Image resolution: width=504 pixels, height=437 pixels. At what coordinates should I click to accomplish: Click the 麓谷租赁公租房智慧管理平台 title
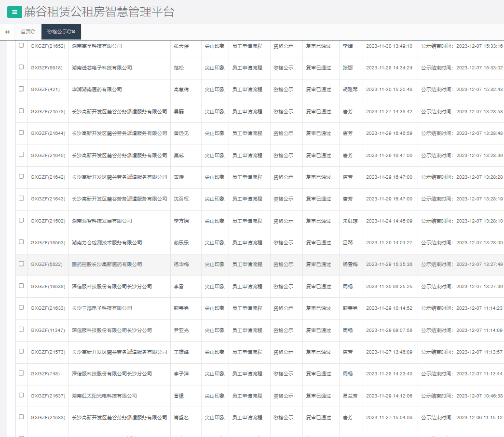(99, 12)
